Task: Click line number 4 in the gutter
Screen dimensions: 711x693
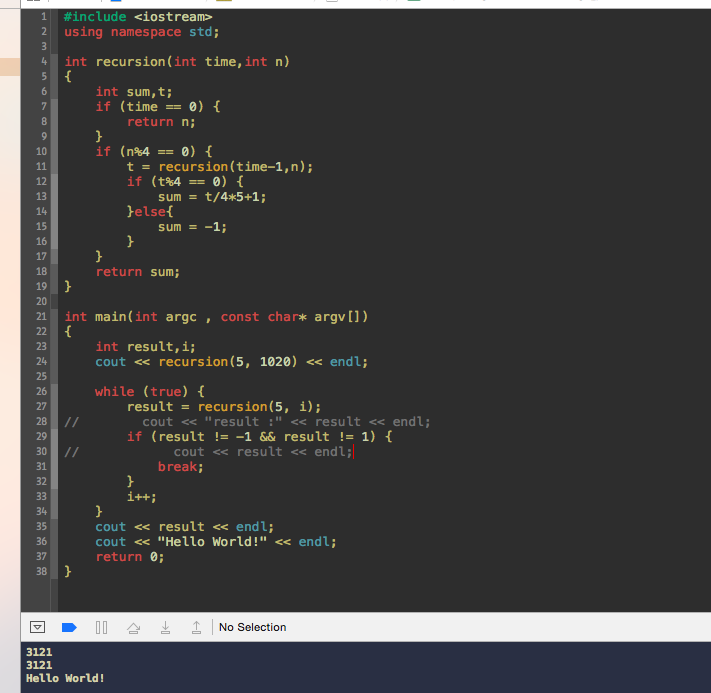Action: coord(44,61)
